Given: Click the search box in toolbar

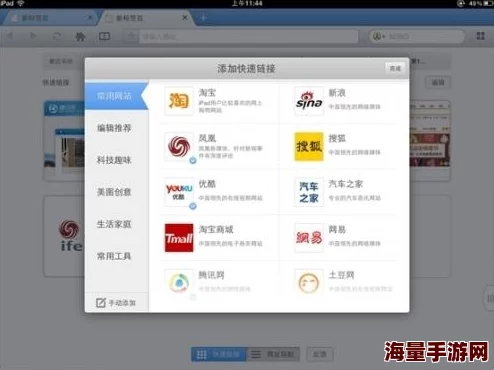Looking at the screenshot, I should click(x=417, y=36).
